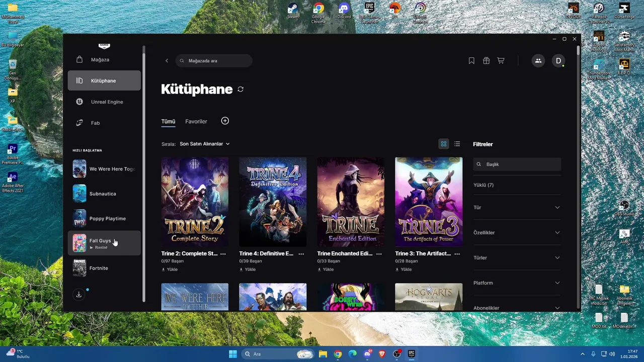Viewport: 644px width, 362px height.
Task: Launch Fortnite from quick launch
Action: coord(104,268)
